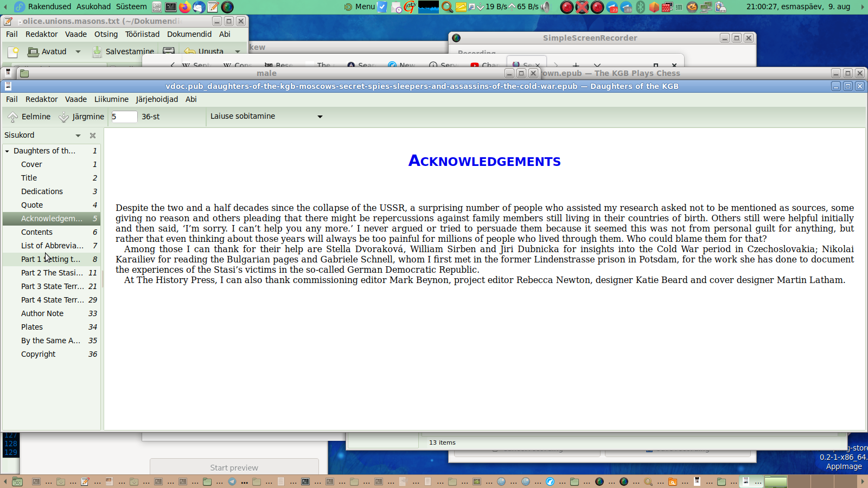Close the Sisukord sidebar panel
868x488 pixels.
pos(93,136)
